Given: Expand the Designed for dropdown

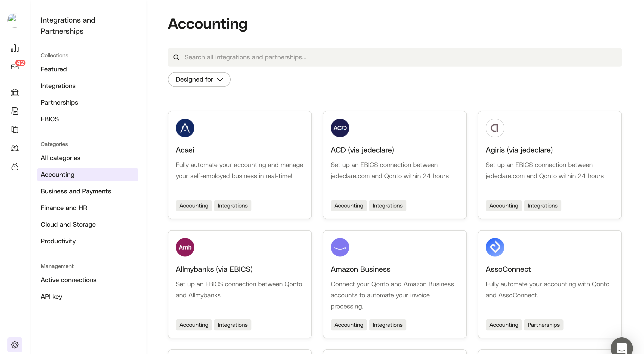Looking at the screenshot, I should (x=199, y=79).
